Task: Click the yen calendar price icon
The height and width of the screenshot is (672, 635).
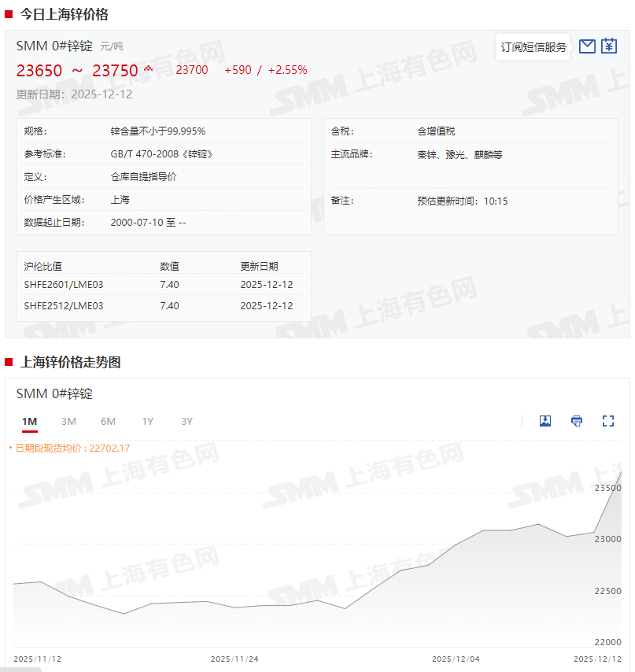Action: tap(609, 46)
